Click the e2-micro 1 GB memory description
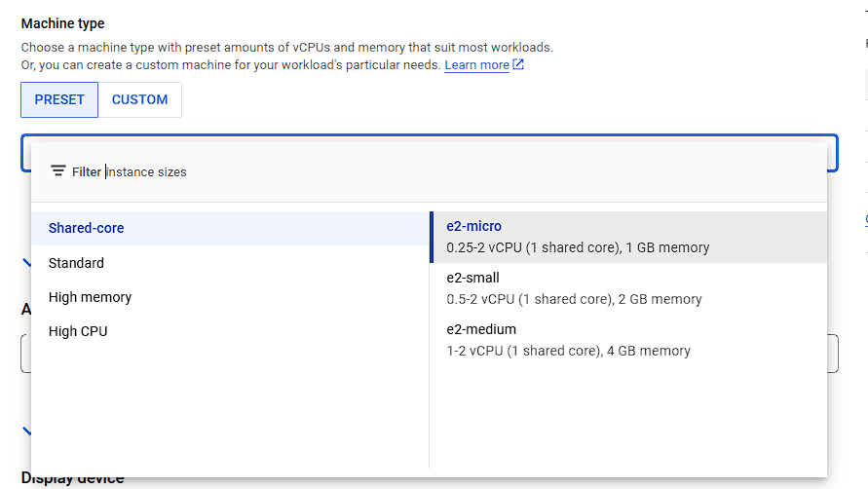This screenshot has height=489, width=868. [x=578, y=247]
